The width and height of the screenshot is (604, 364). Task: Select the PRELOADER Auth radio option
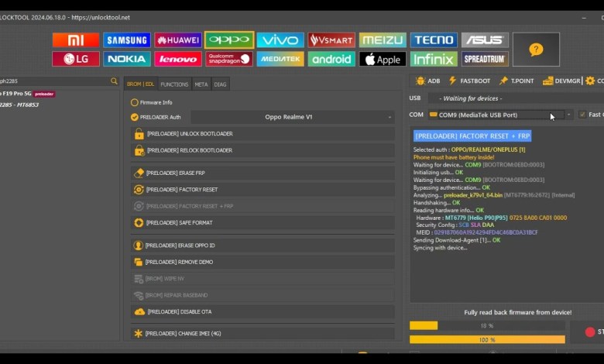[x=135, y=117]
